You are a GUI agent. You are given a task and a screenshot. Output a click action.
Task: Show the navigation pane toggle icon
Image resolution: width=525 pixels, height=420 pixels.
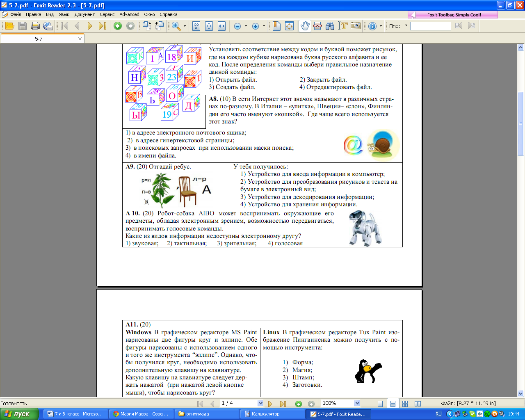point(276,26)
